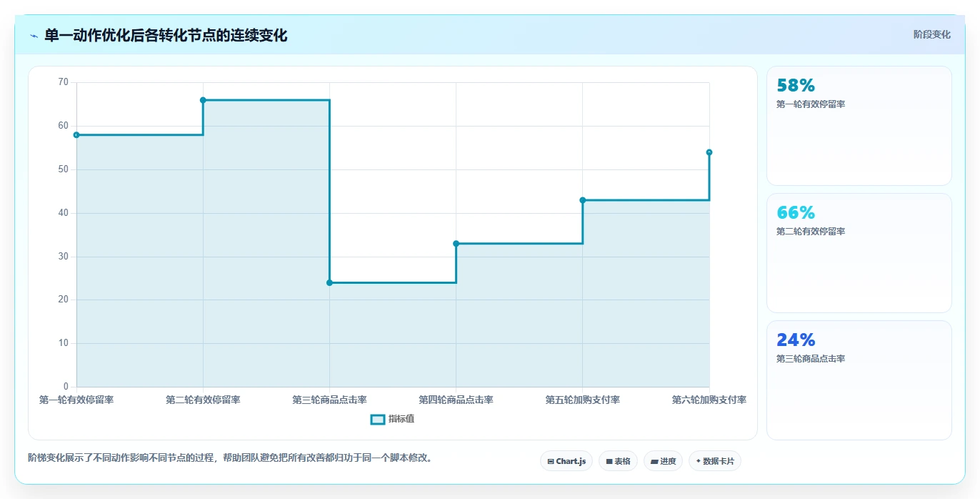Click the y-axis value 50
The width and height of the screenshot is (980, 499).
click(64, 169)
